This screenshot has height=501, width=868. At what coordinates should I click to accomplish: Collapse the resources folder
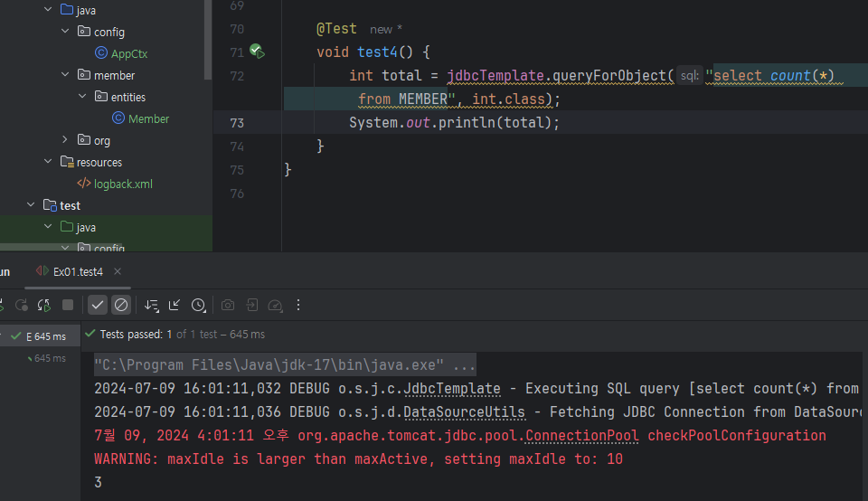(x=48, y=161)
